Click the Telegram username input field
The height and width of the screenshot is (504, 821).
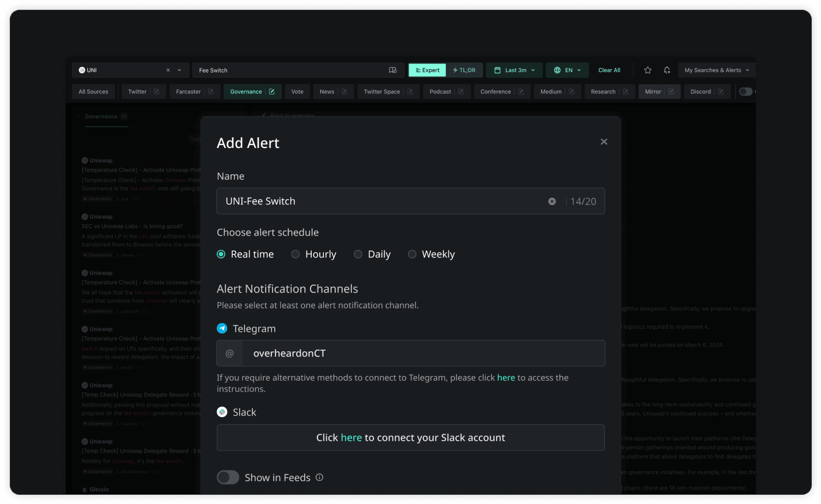click(x=411, y=353)
